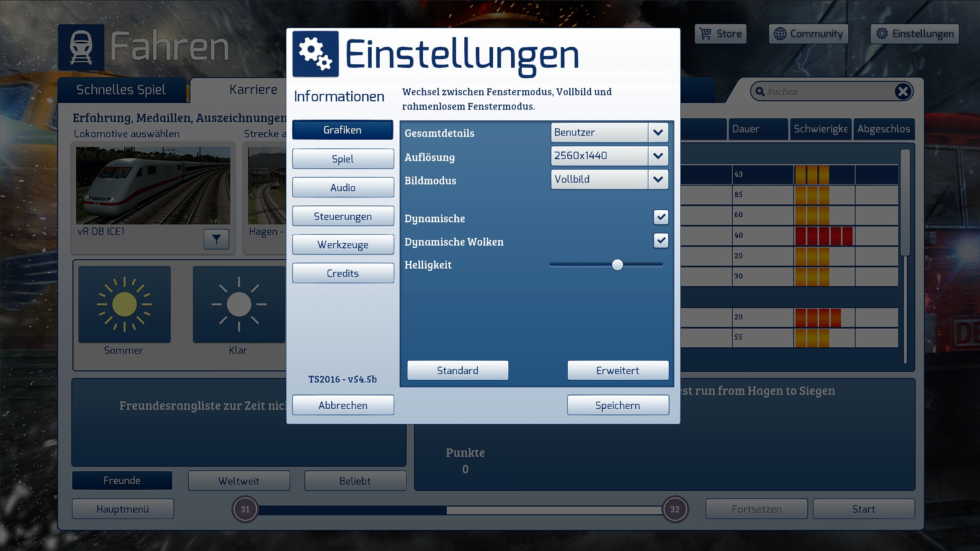This screenshot has height=551, width=980.
Task: Clear the search field with X icon
Action: [x=903, y=91]
